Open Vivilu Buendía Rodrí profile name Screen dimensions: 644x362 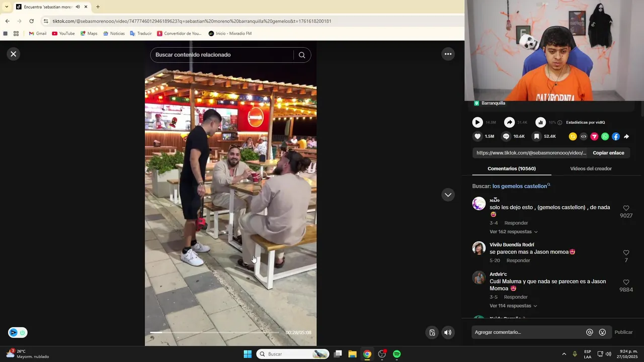[x=512, y=244]
